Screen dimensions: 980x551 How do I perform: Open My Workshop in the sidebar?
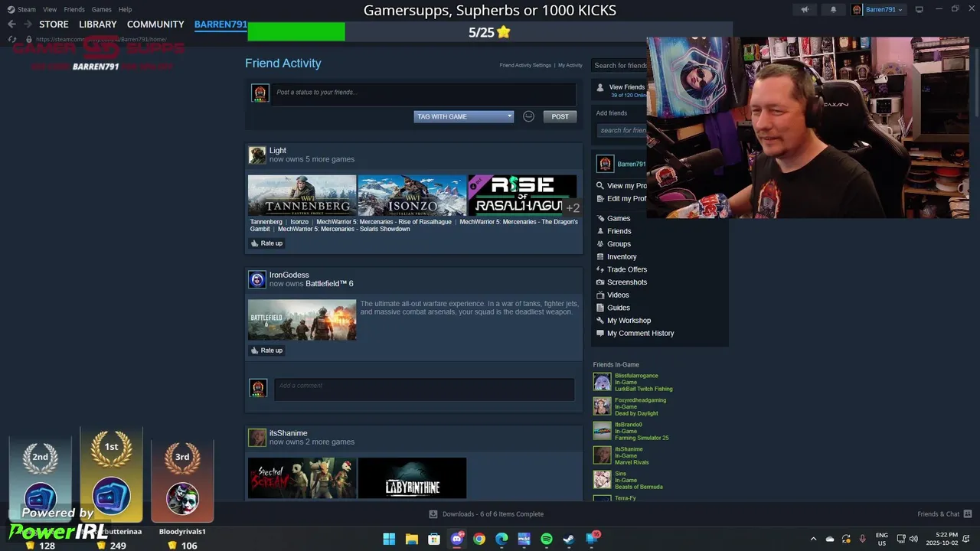click(629, 321)
